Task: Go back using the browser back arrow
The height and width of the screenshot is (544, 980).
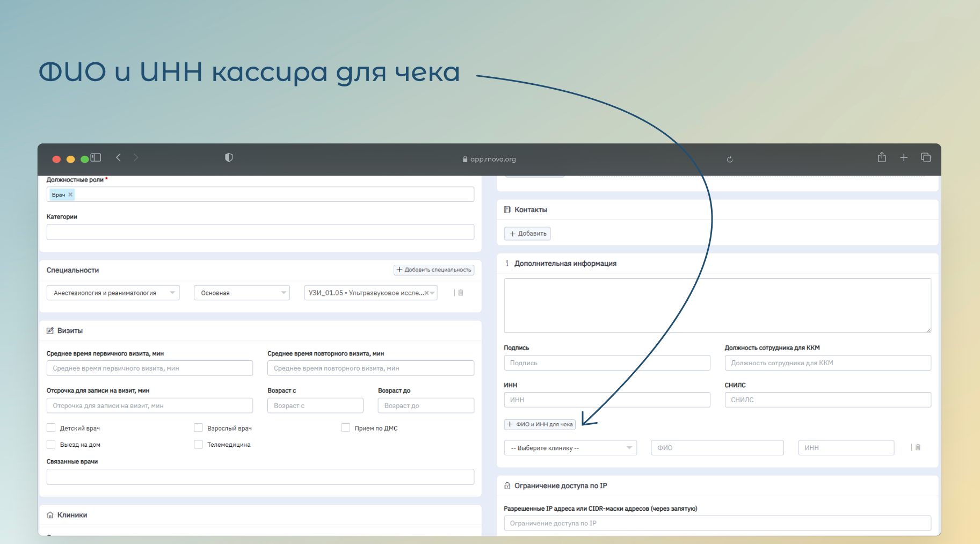Action: coord(119,158)
